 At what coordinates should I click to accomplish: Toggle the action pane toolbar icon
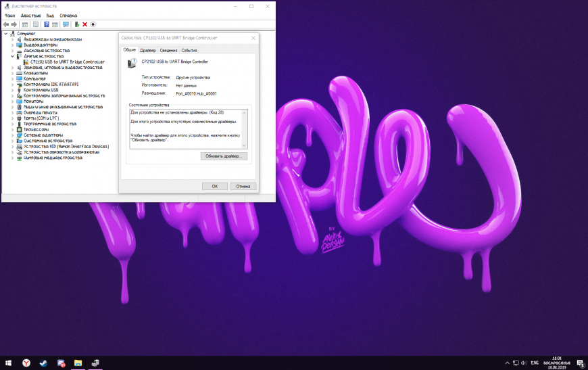[x=55, y=24]
